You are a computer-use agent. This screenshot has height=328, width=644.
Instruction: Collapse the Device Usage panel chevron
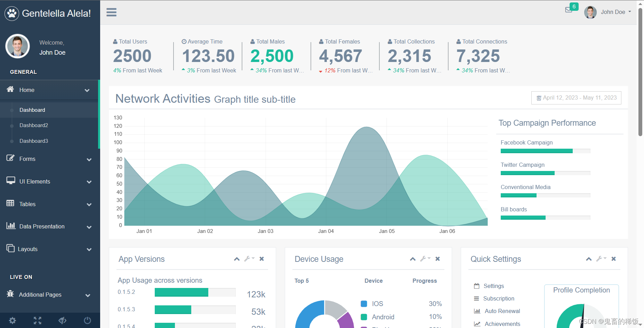point(413,259)
